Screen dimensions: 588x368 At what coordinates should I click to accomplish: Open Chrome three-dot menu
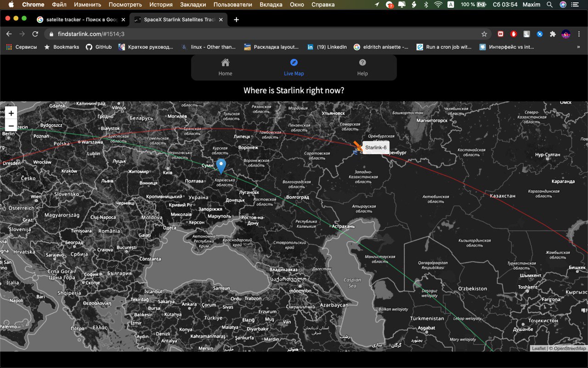click(579, 34)
